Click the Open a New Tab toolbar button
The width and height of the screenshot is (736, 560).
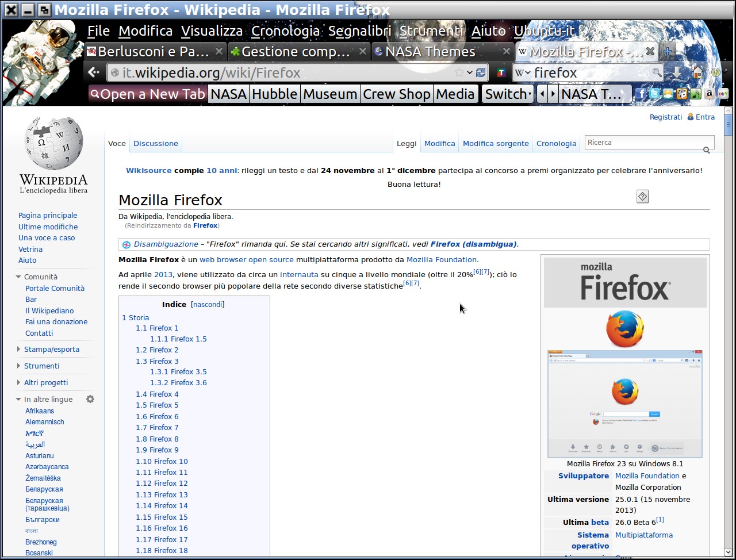(148, 94)
